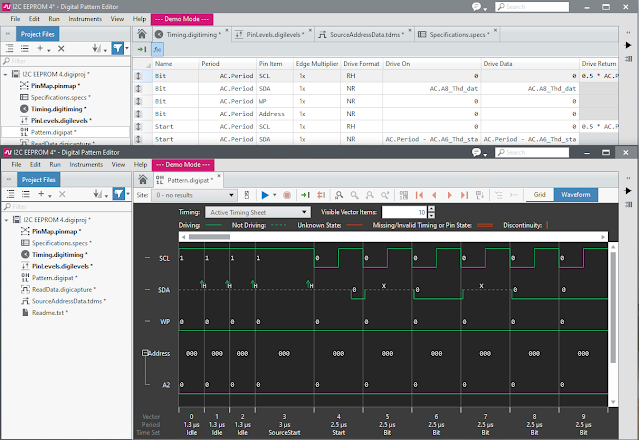Screen dimensions: 639x440
Task: Toggle the filter button in upper Project Files
Action: tap(117, 48)
